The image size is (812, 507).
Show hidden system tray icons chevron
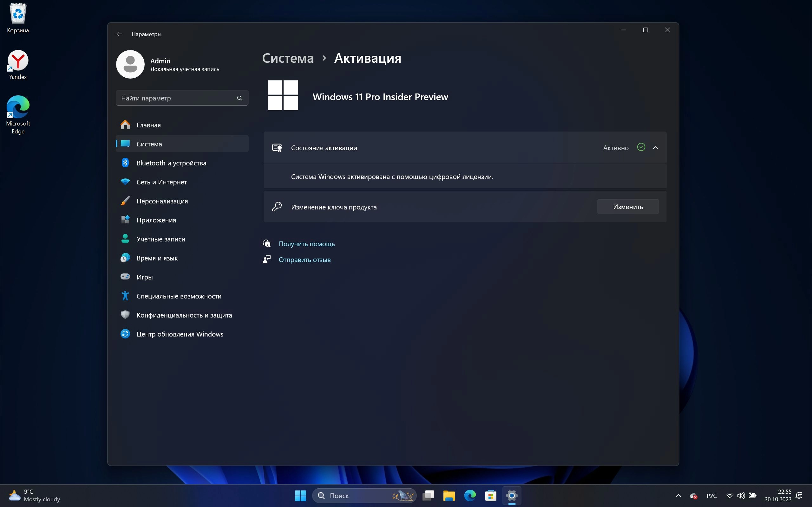click(678, 496)
